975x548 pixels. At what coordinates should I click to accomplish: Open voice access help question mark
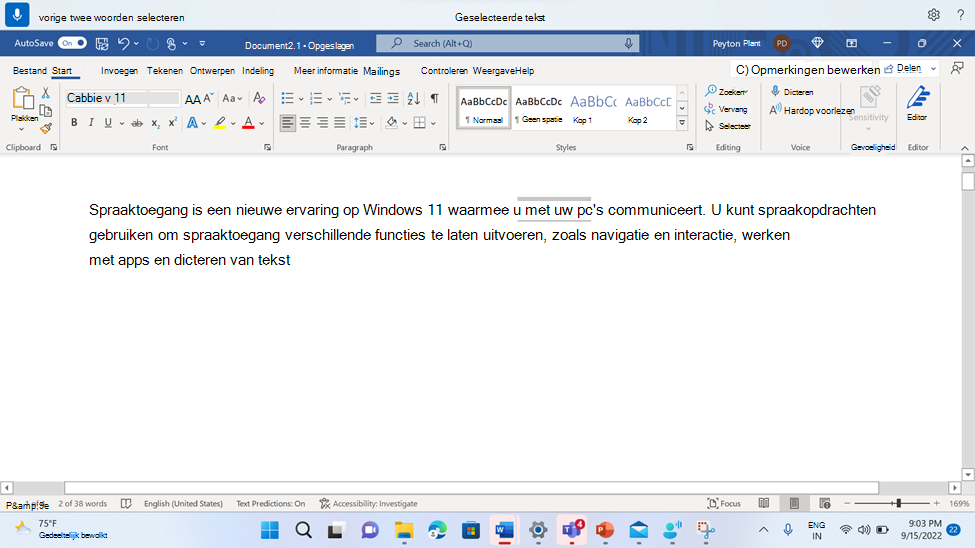click(961, 15)
